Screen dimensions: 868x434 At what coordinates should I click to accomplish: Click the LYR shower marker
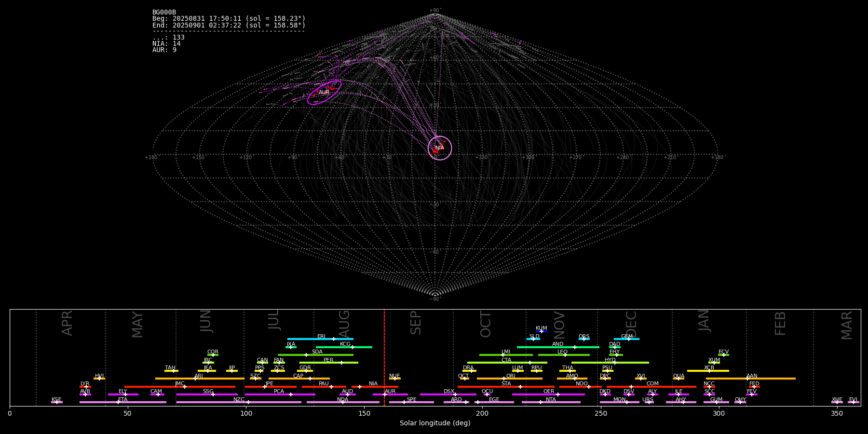(85, 386)
